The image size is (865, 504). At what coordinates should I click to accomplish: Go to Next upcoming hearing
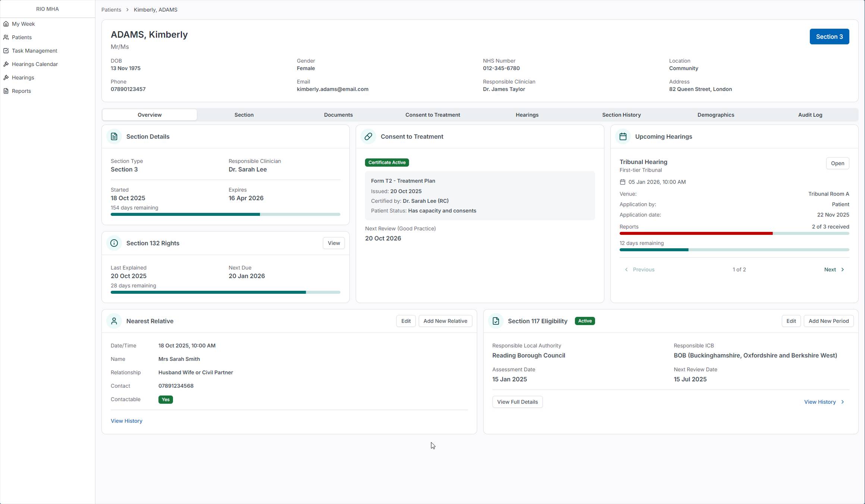(834, 270)
